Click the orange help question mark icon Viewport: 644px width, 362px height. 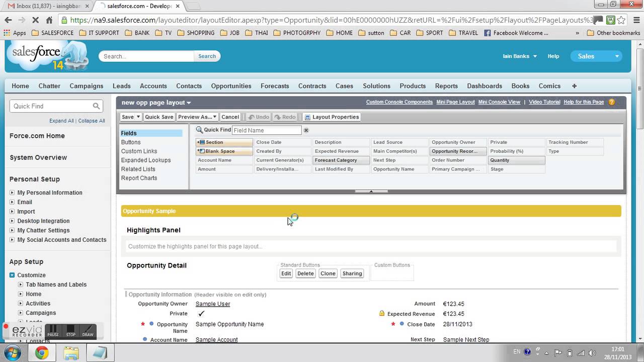(x=612, y=102)
